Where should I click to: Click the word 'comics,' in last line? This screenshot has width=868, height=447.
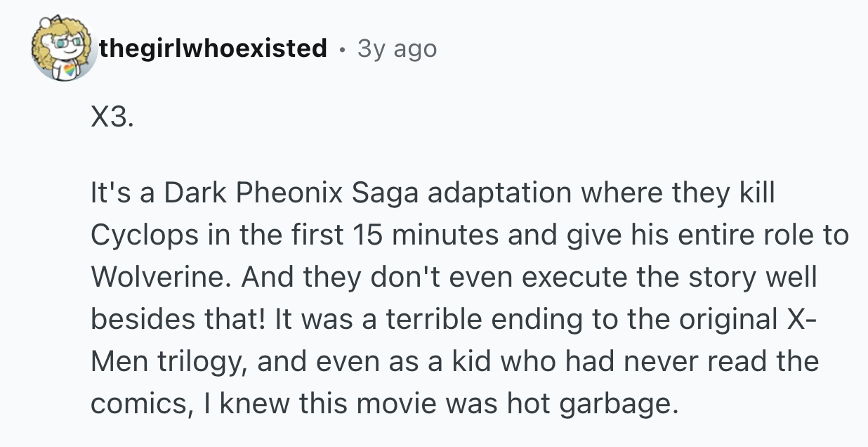pyautogui.click(x=138, y=403)
